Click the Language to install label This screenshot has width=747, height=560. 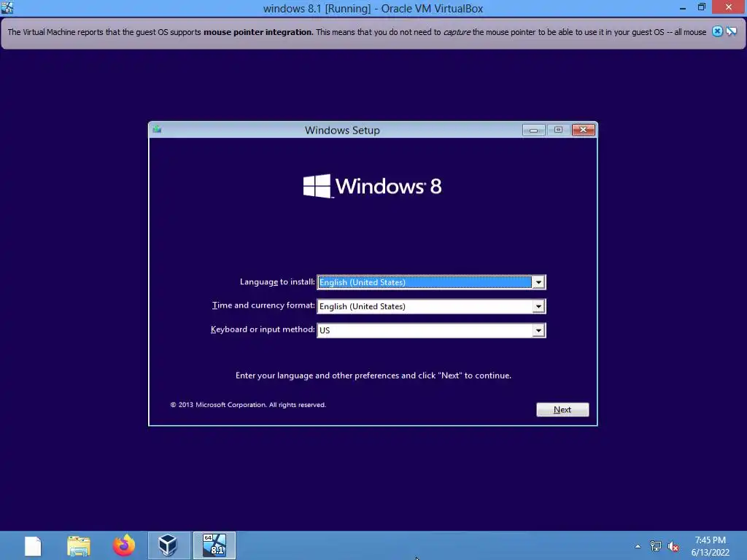coord(277,282)
